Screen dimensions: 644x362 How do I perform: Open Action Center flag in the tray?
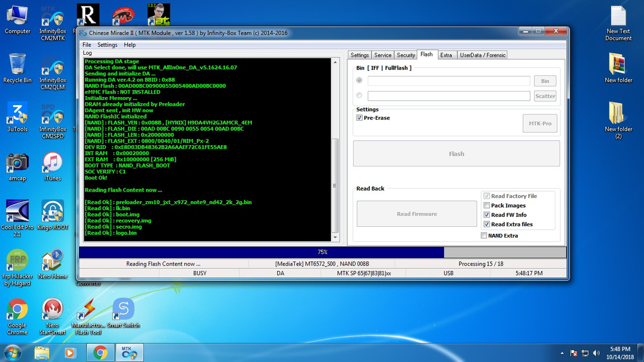pos(574,353)
